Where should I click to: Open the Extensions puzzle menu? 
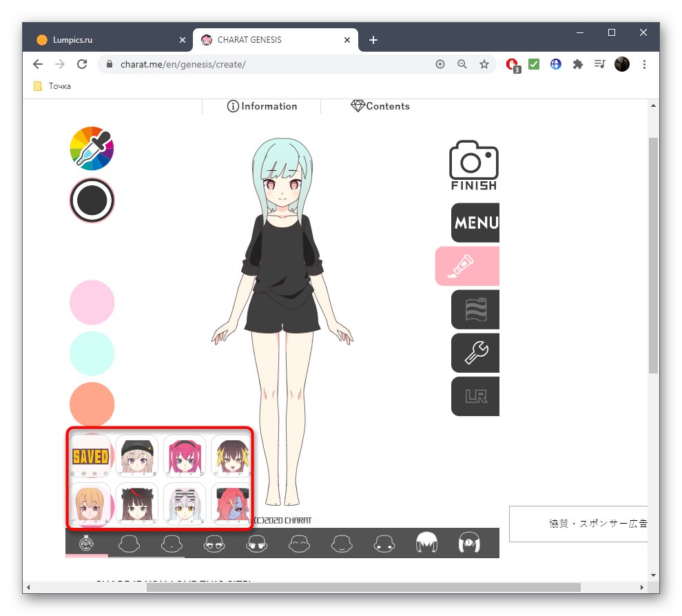click(x=577, y=64)
